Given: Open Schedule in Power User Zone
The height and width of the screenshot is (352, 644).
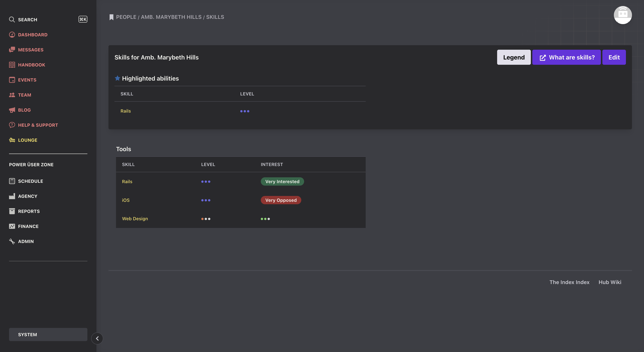Looking at the screenshot, I should click(31, 181).
